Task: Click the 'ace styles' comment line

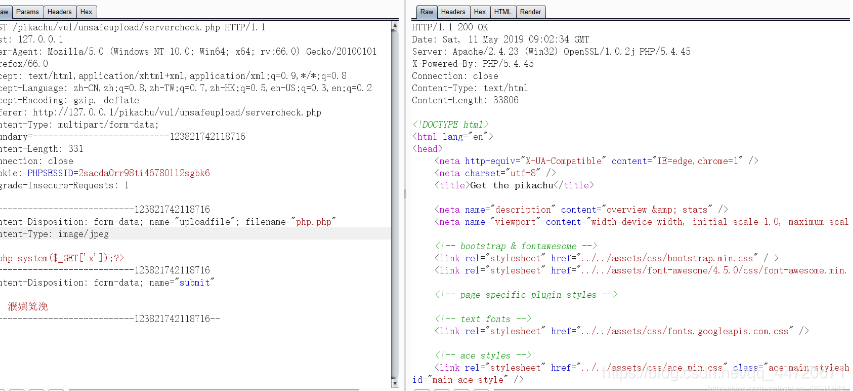Action: click(482, 356)
